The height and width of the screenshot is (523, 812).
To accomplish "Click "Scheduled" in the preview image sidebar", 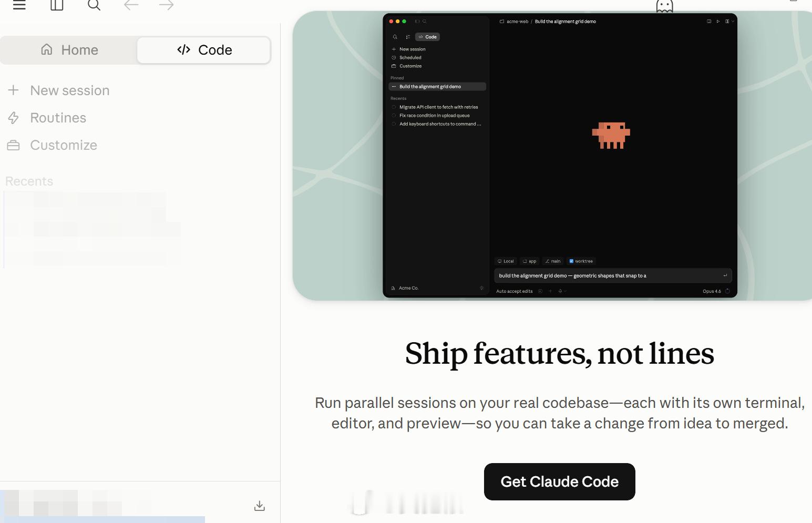I will click(410, 58).
